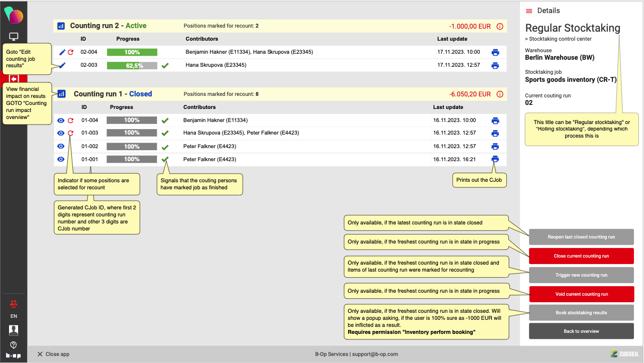Open the monitor icon in sidebar
Screen dimensions: 644x363
click(14, 37)
